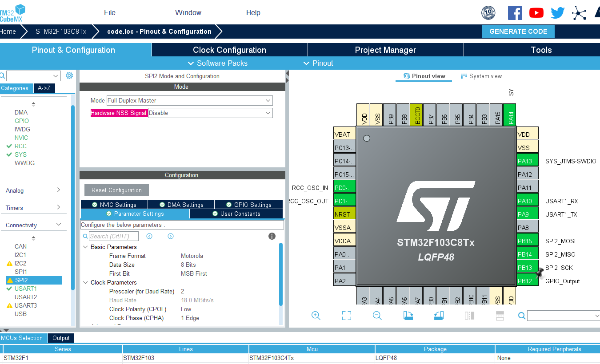Open the Facebook icon link
Screen dimensions: 600x364
[515, 13]
